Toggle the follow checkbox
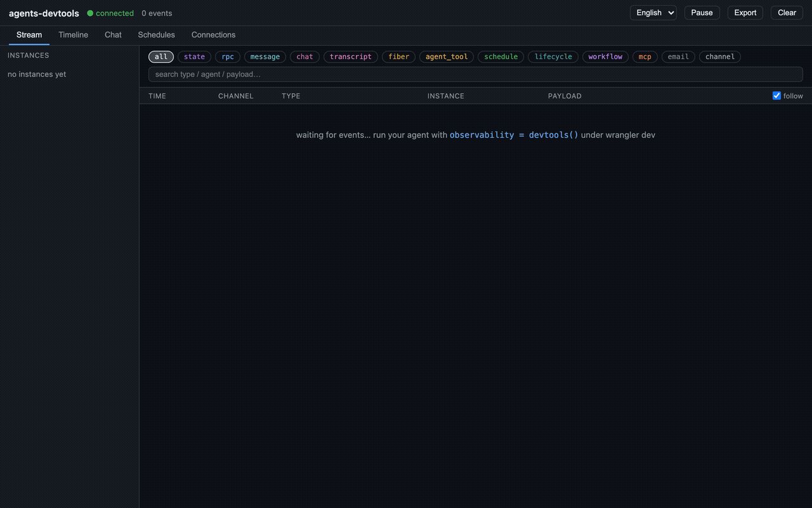The width and height of the screenshot is (812, 508). pos(776,96)
